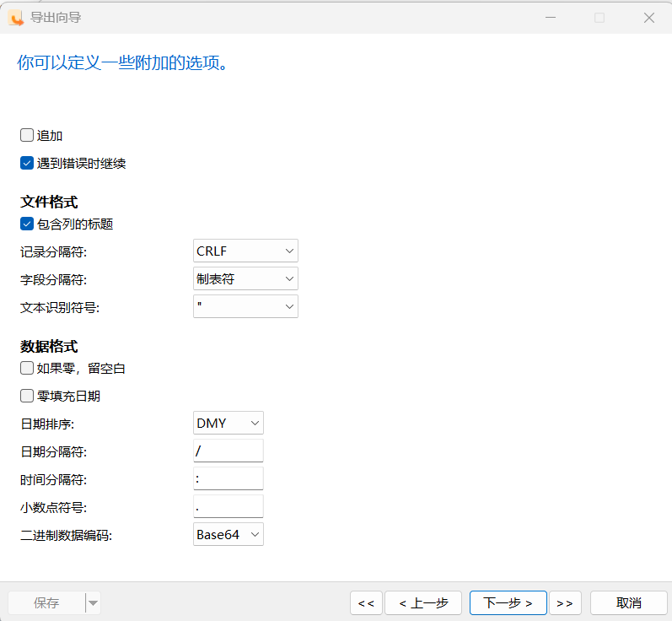Viewport: 672px width, 621px height.
Task: Go back with 上一步 button
Action: 422,602
